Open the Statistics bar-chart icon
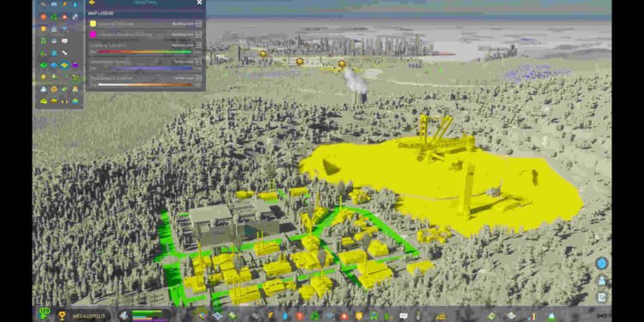The width and height of the screenshot is (644, 322). click(x=532, y=315)
